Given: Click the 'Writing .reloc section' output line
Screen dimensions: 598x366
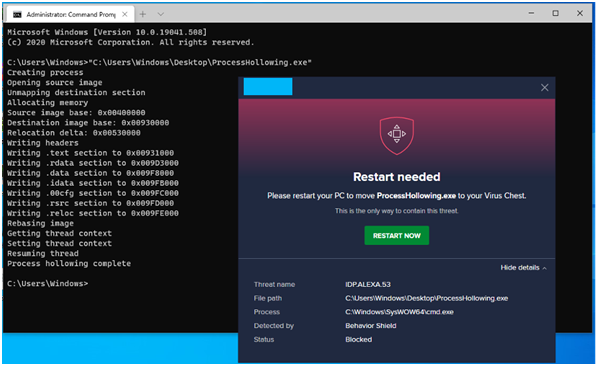Looking at the screenshot, I should click(x=93, y=213).
